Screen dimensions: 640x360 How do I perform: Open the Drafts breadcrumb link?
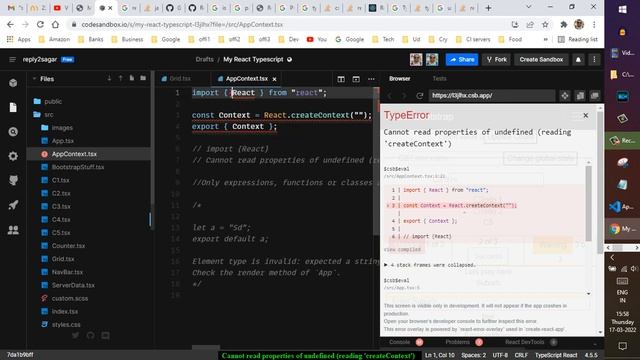pos(204,60)
